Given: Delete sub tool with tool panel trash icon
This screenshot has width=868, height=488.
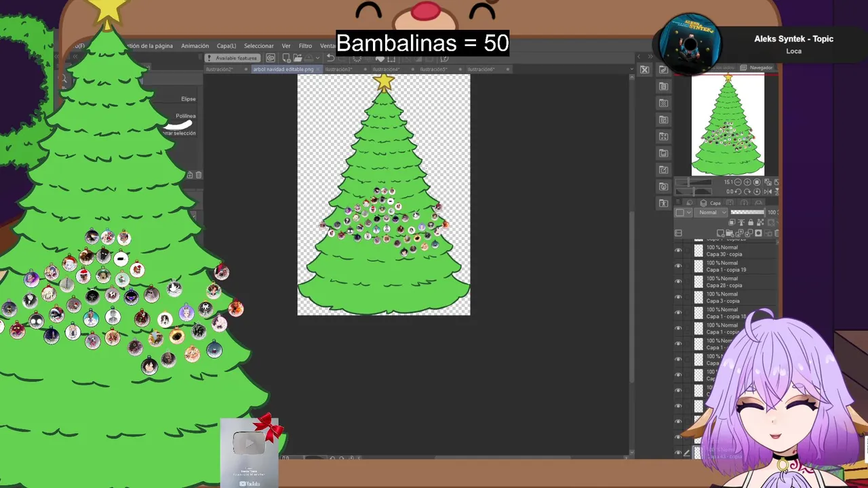Looking at the screenshot, I should [x=199, y=175].
